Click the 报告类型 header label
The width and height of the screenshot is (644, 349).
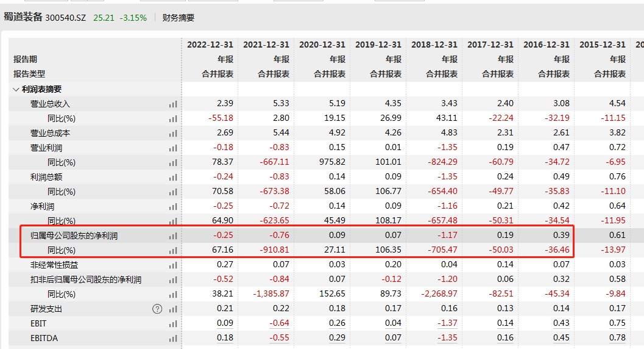point(29,74)
